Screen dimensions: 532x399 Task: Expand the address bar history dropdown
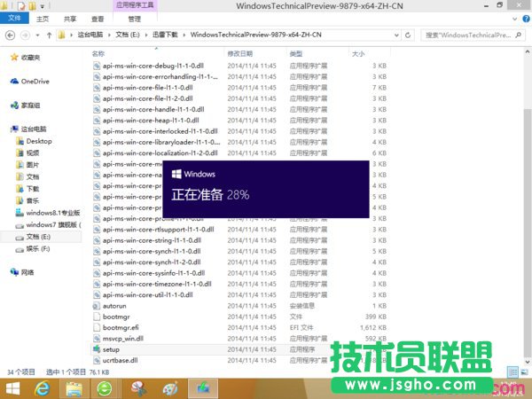(x=396, y=35)
